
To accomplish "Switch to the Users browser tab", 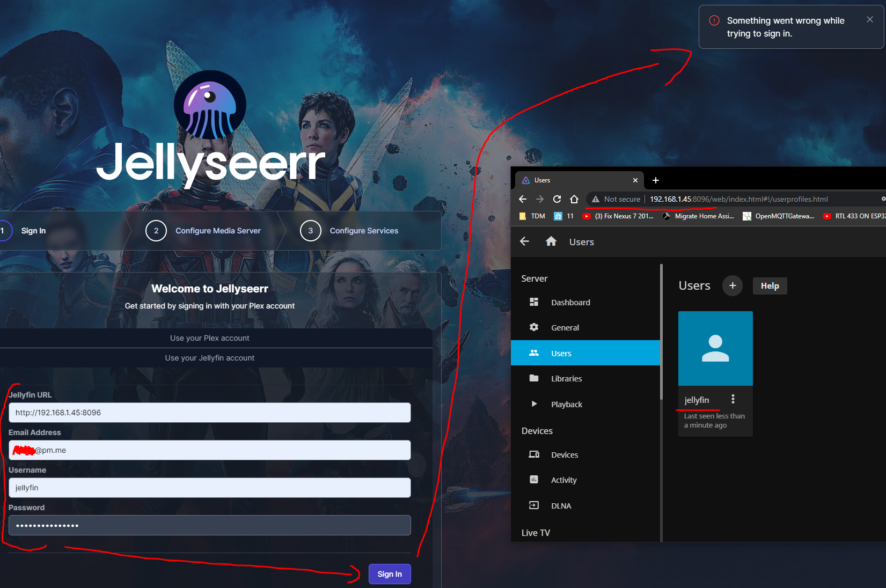I will [x=541, y=180].
